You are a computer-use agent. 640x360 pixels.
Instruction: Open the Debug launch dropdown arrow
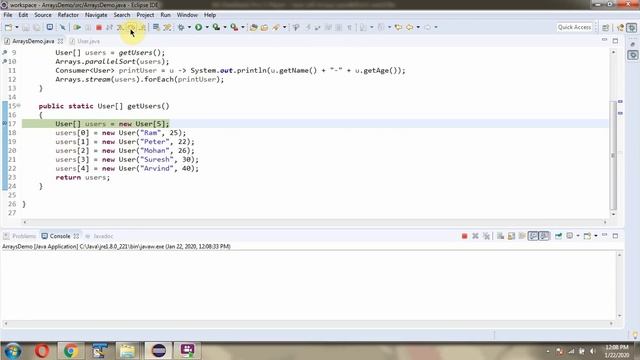click(189, 27)
